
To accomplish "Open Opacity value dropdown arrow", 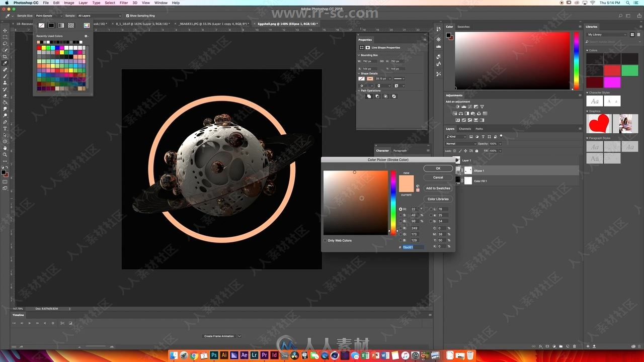I will coord(500,144).
